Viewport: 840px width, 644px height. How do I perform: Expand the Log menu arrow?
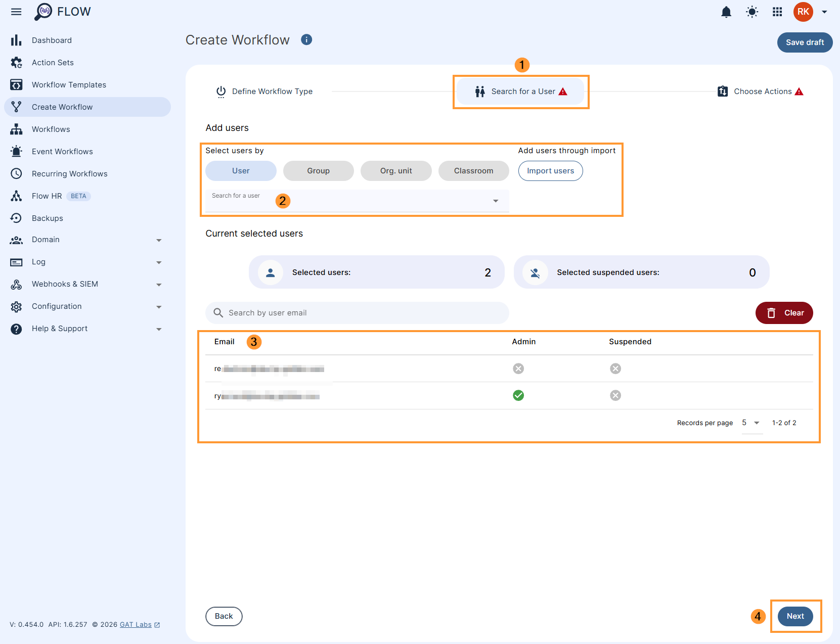159,262
